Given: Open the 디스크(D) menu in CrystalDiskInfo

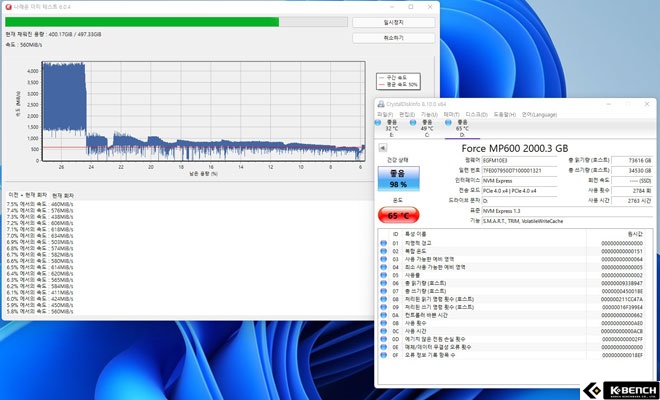Looking at the screenshot, I should [x=476, y=115].
